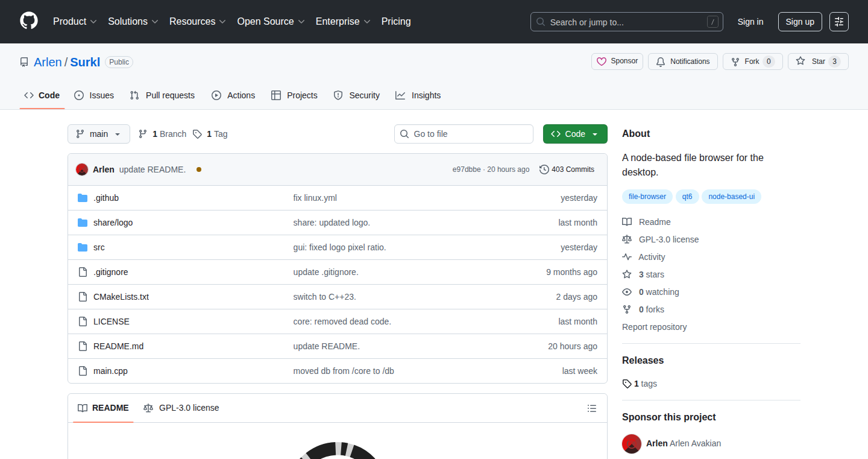Image resolution: width=868 pixels, height=459 pixels.
Task: Open the Report repository link
Action: (655, 327)
